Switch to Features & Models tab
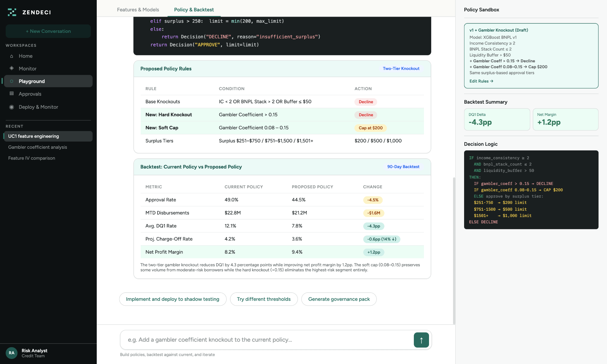 coord(138,10)
